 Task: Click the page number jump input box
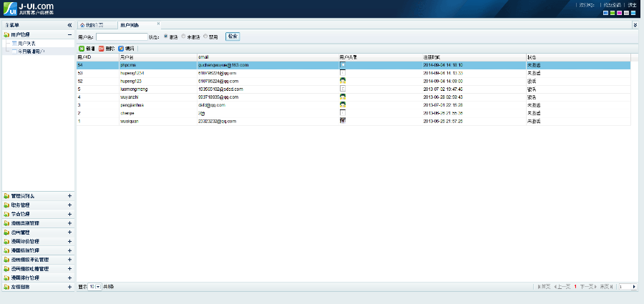[625, 286]
